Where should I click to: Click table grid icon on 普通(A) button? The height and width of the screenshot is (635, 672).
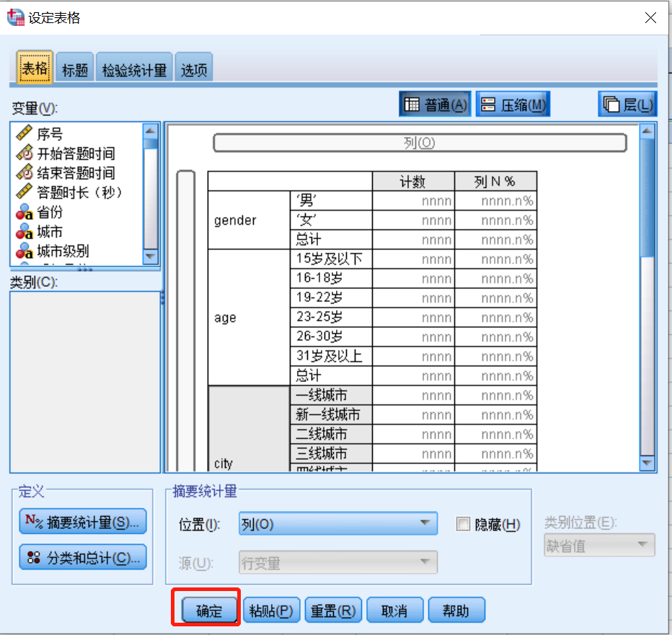412,104
